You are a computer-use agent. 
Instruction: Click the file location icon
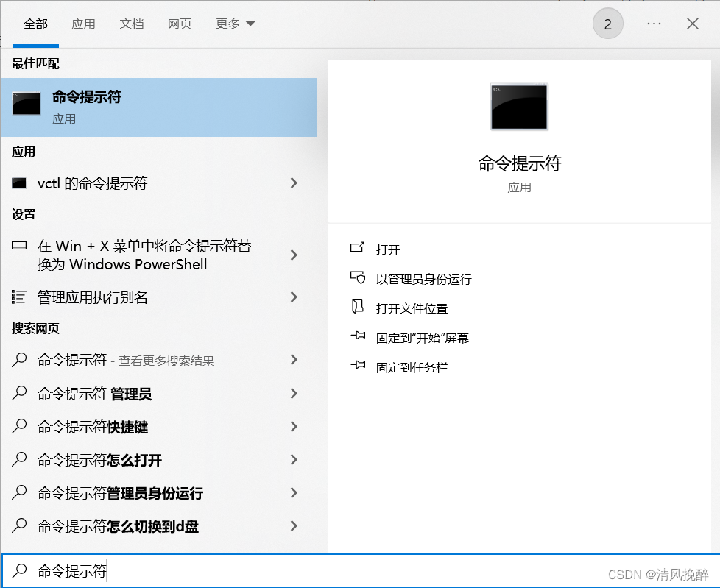point(357,306)
